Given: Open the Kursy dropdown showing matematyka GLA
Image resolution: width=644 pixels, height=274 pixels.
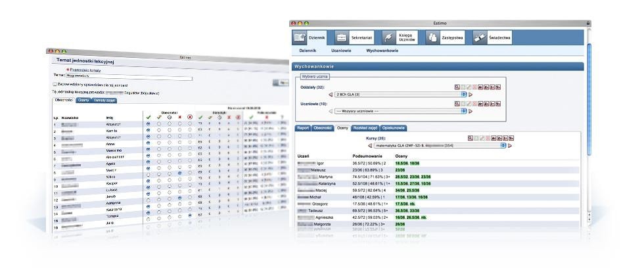Looking at the screenshot, I should point(440,145).
